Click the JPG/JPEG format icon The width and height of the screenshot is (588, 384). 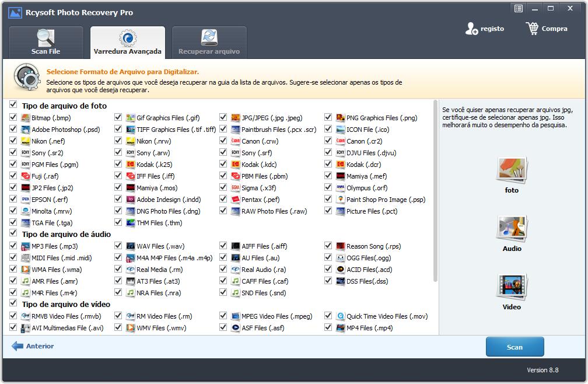coord(236,118)
